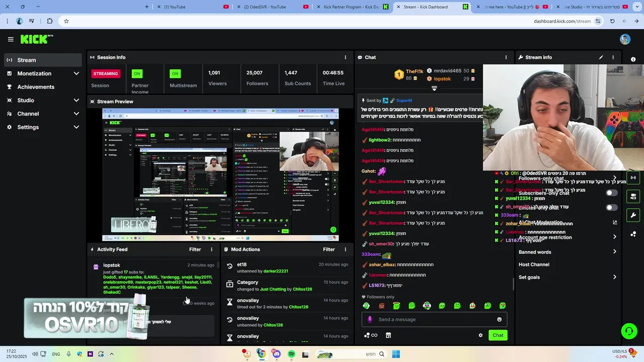Toggle Emotes-only chat switch
This screenshot has height=362, width=644.
(611, 208)
